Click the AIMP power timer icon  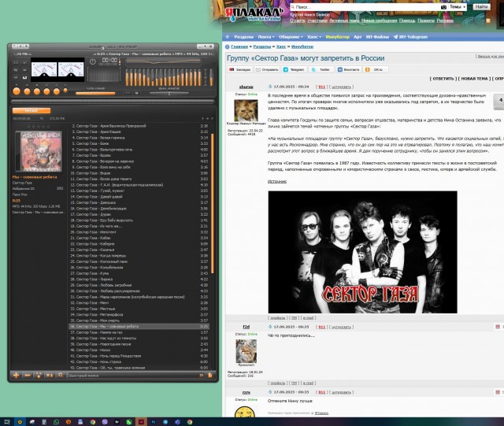[x=93, y=61]
